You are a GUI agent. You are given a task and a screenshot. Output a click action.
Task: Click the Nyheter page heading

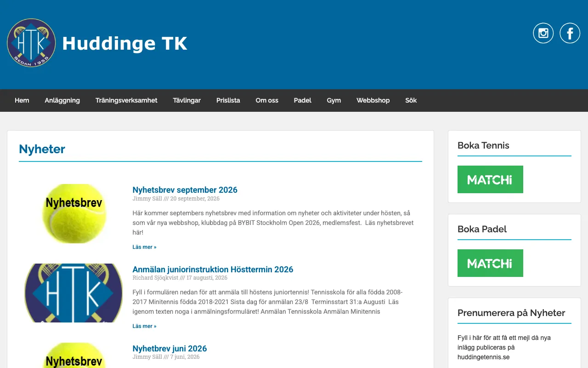(x=42, y=149)
